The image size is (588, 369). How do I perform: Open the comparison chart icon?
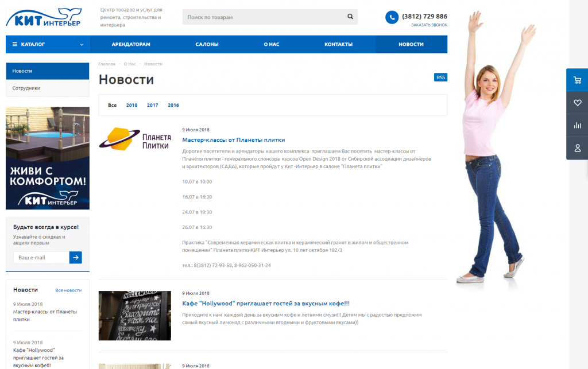577,125
